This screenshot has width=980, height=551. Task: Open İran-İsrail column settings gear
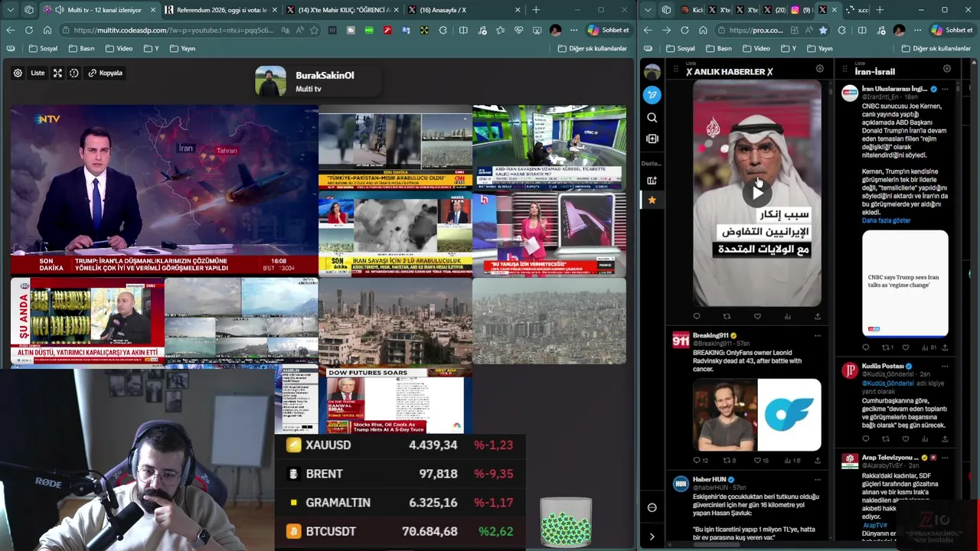click(x=947, y=69)
